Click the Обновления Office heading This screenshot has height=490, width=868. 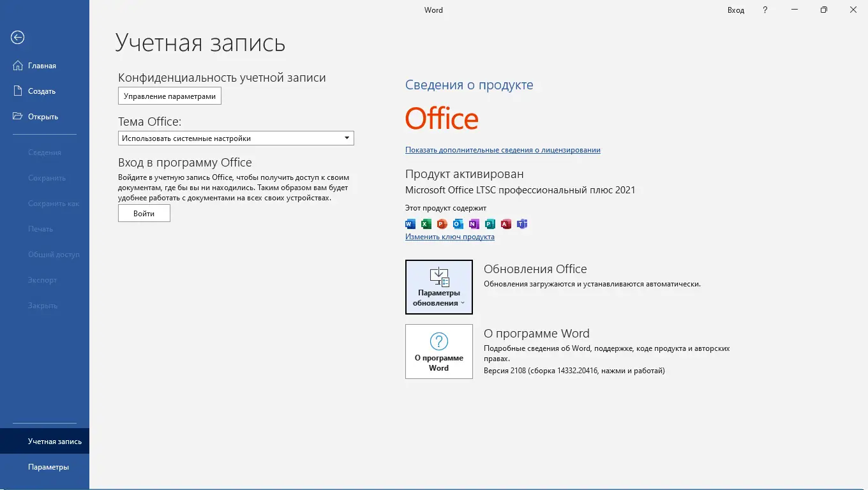[x=535, y=269]
